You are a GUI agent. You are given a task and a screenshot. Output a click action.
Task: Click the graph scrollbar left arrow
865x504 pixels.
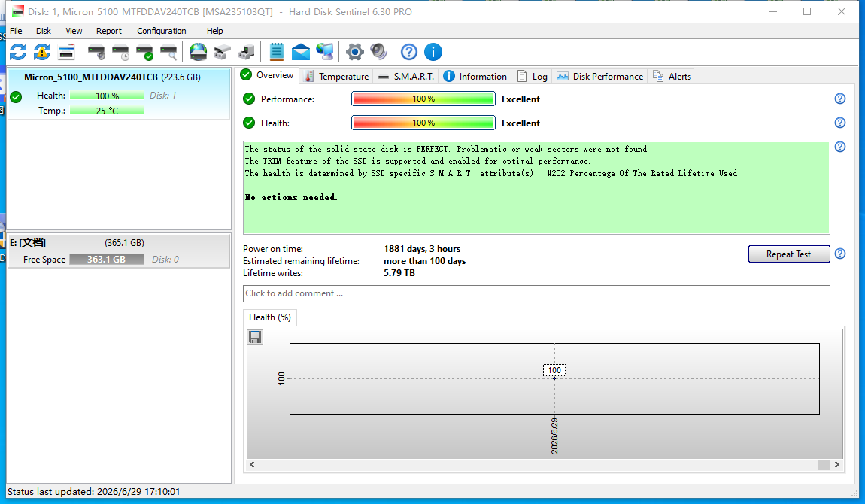point(252,465)
